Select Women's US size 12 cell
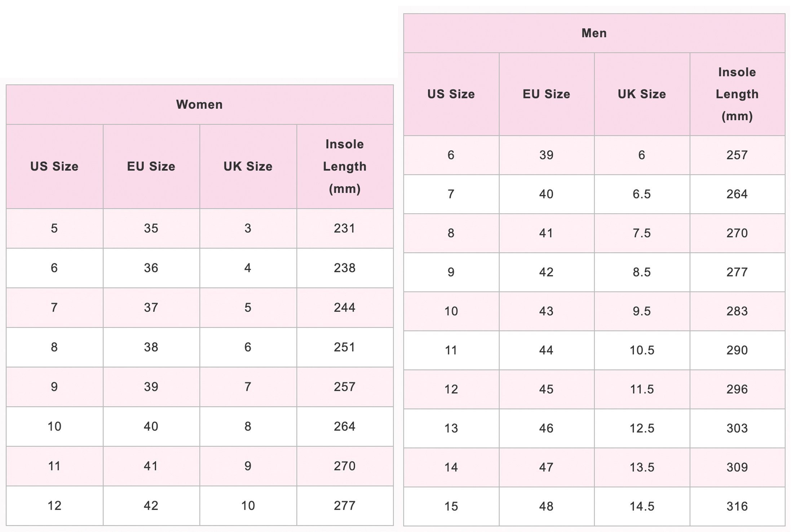791x532 pixels. (x=54, y=506)
